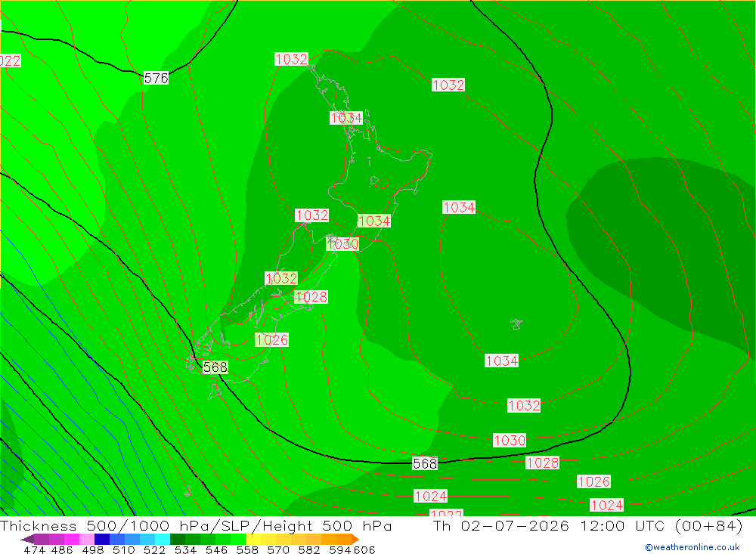
Task: Click the Chatham Islands outline
Action: [x=516, y=324]
